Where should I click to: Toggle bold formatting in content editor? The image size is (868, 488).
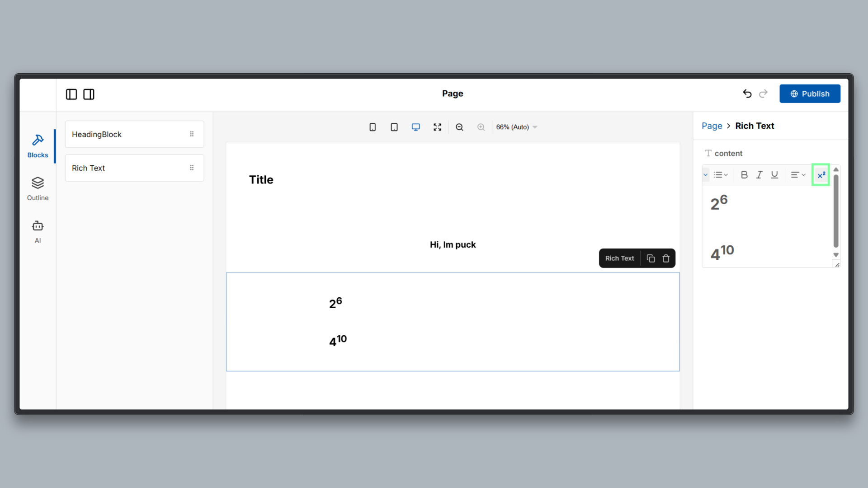pos(744,174)
